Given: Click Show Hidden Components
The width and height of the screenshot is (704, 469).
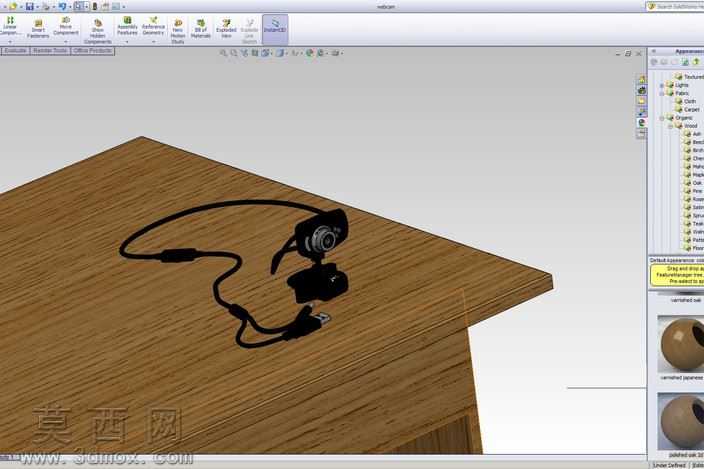Looking at the screenshot, I should [97, 31].
